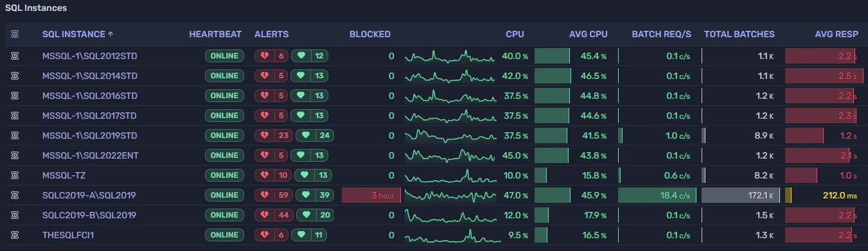
Task: Open the MSSQL-1\SQL2017STD instance
Action: [89, 116]
